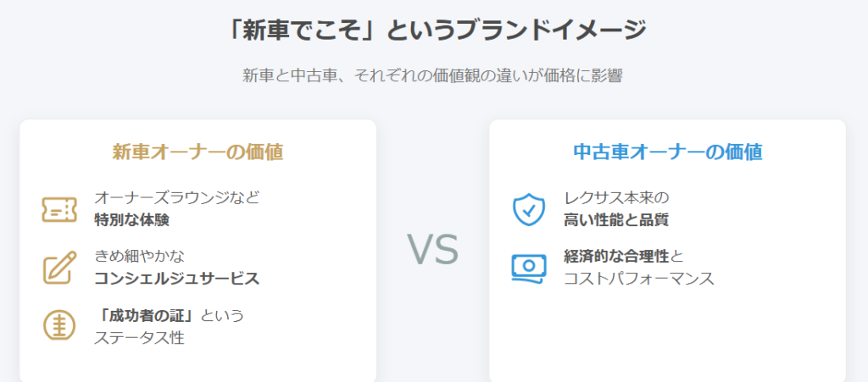
Task: Click the round coin icon beside 成功者の証
Action: 59,326
